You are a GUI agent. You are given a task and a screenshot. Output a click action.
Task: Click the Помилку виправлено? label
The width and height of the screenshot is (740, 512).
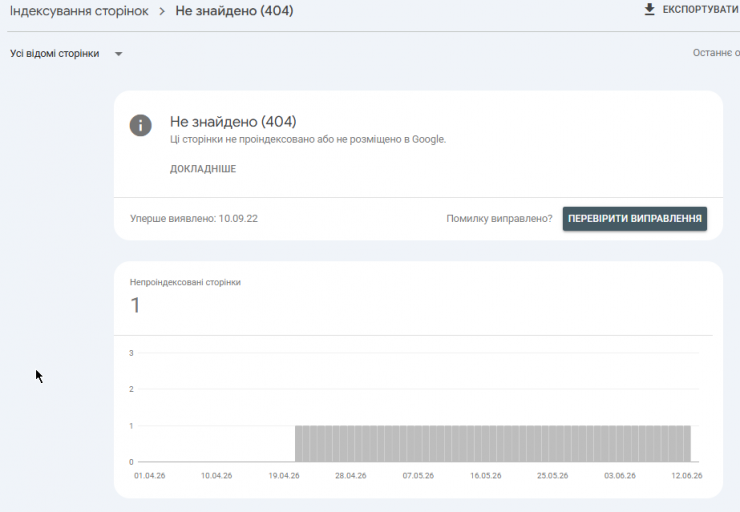pyautogui.click(x=499, y=218)
